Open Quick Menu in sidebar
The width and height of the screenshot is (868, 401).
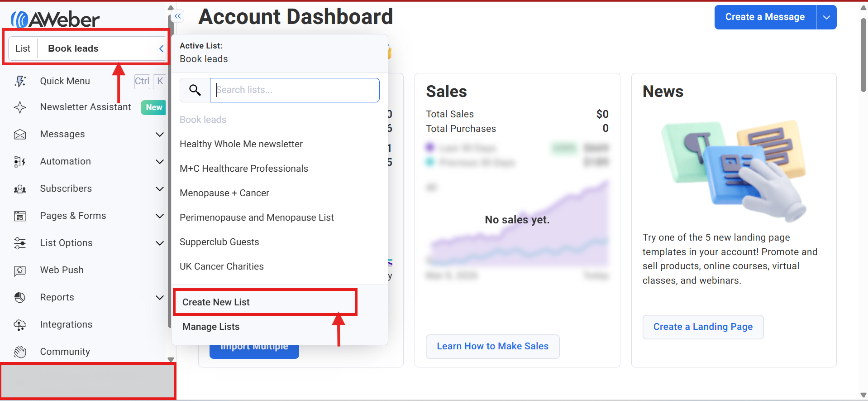coord(65,81)
